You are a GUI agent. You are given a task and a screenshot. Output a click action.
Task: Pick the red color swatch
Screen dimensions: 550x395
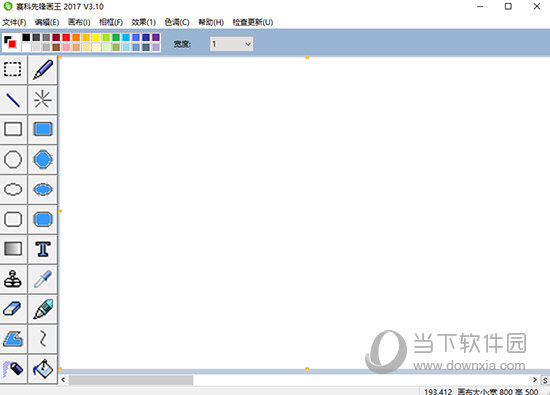(66, 37)
